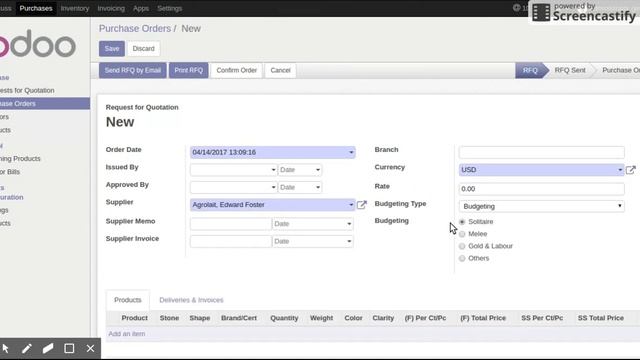Open the Order Date picker dropdown
This screenshot has width=640, height=360.
coord(351,152)
